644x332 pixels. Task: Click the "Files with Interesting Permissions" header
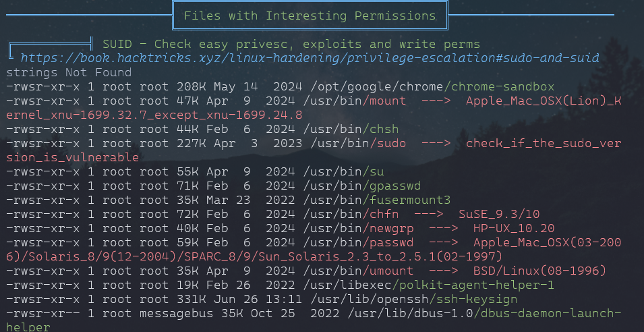point(310,16)
